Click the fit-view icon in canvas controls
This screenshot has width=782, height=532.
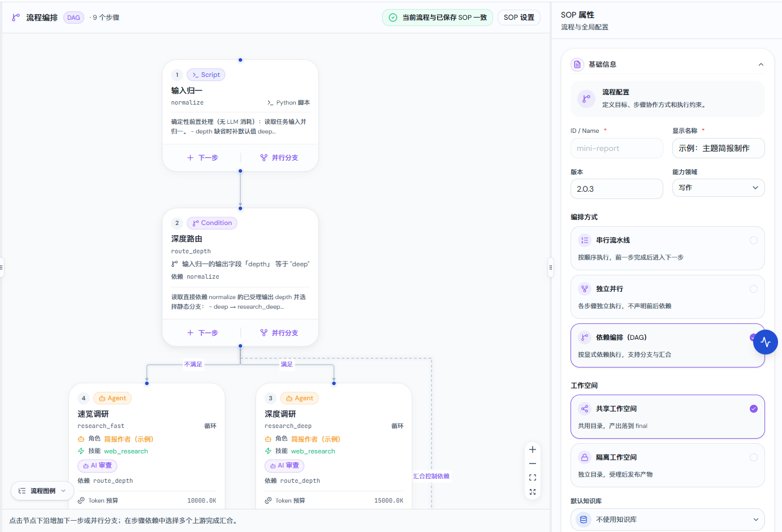pos(532,478)
